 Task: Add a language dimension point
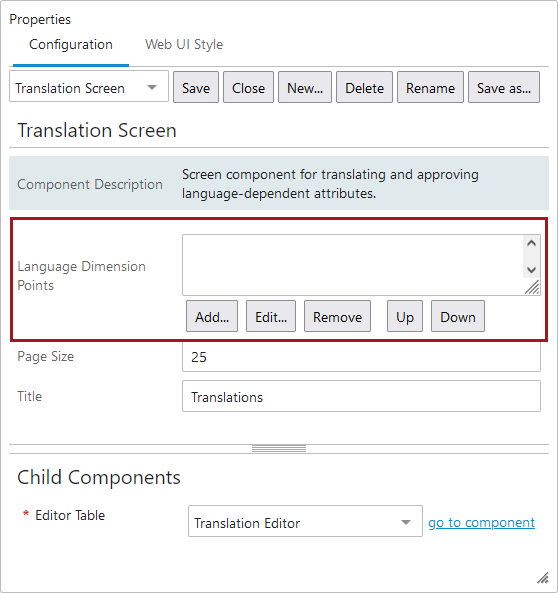click(x=212, y=316)
